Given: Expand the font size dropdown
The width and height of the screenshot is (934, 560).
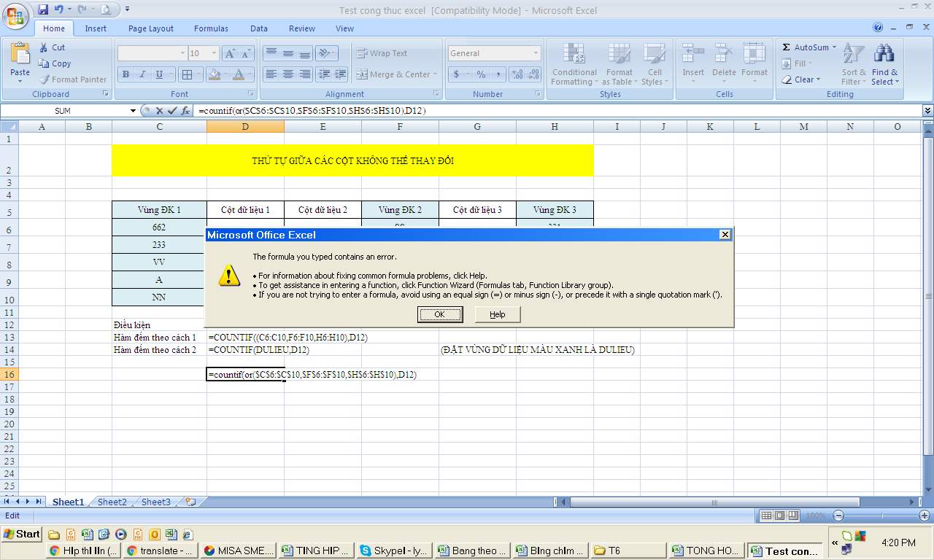Looking at the screenshot, I should [214, 53].
